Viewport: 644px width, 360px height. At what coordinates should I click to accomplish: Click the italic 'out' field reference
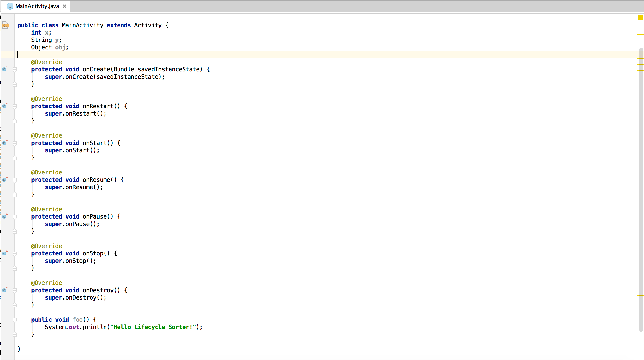[x=74, y=327]
